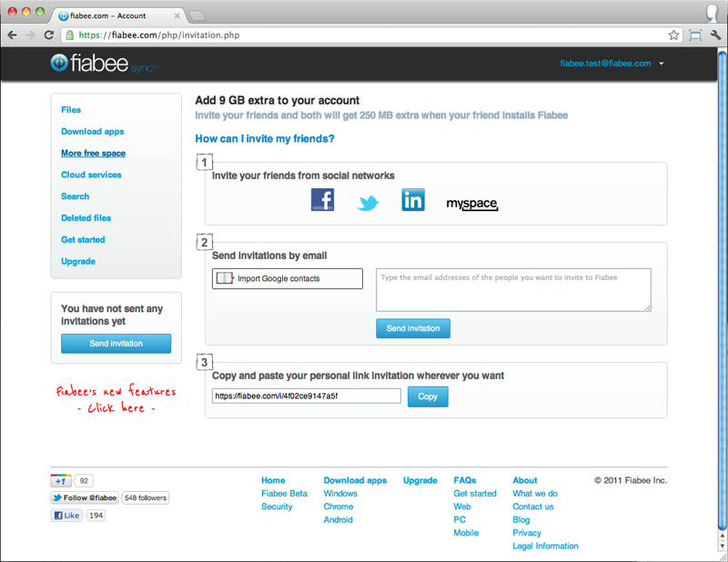Open the Blog footer link

coord(521,520)
